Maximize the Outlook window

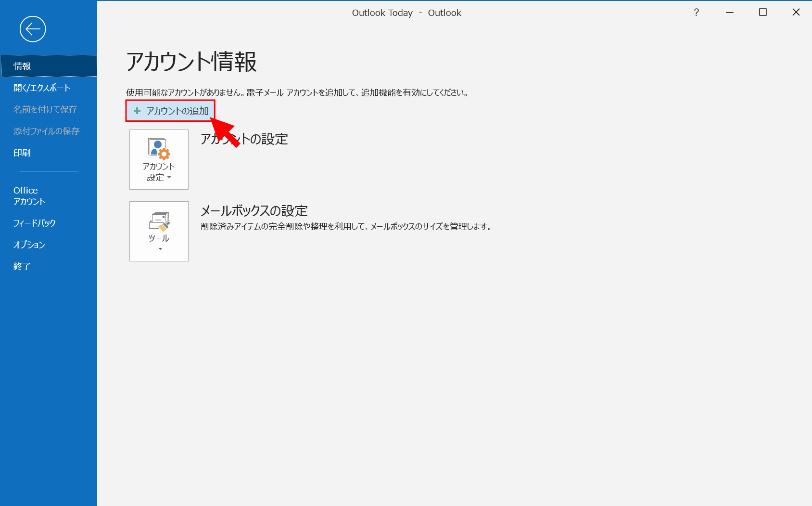point(762,13)
